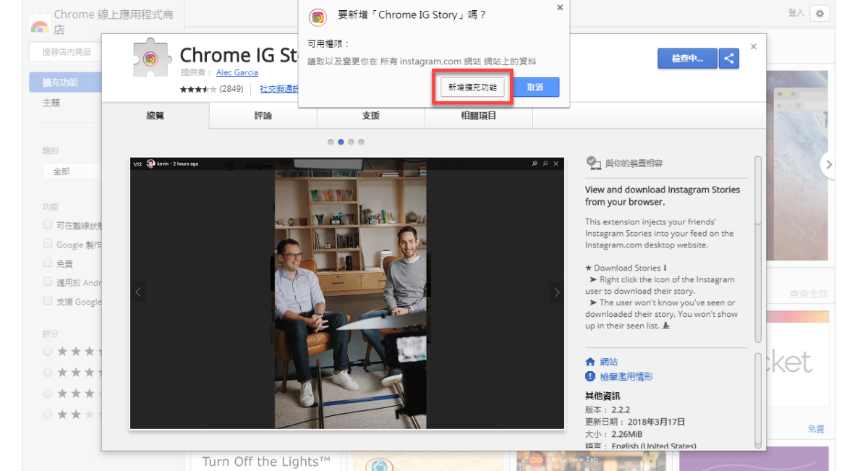Screen dimensions: 868x471
Task: Open the Alec Garcia developer link
Action: click(237, 72)
